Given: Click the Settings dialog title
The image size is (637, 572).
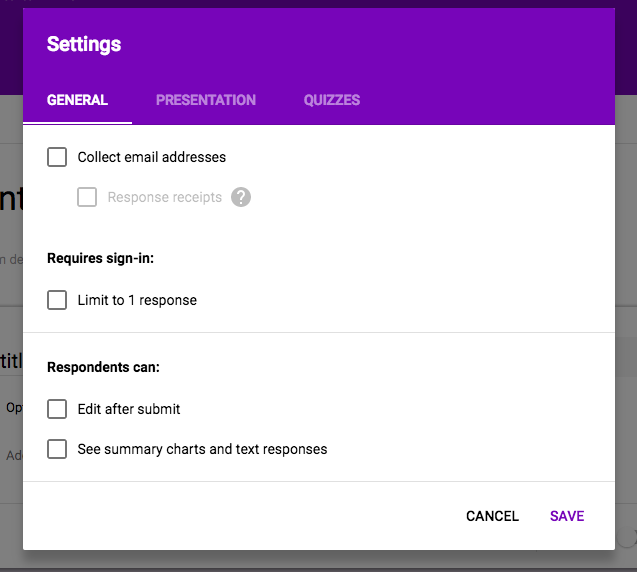Looking at the screenshot, I should [84, 44].
